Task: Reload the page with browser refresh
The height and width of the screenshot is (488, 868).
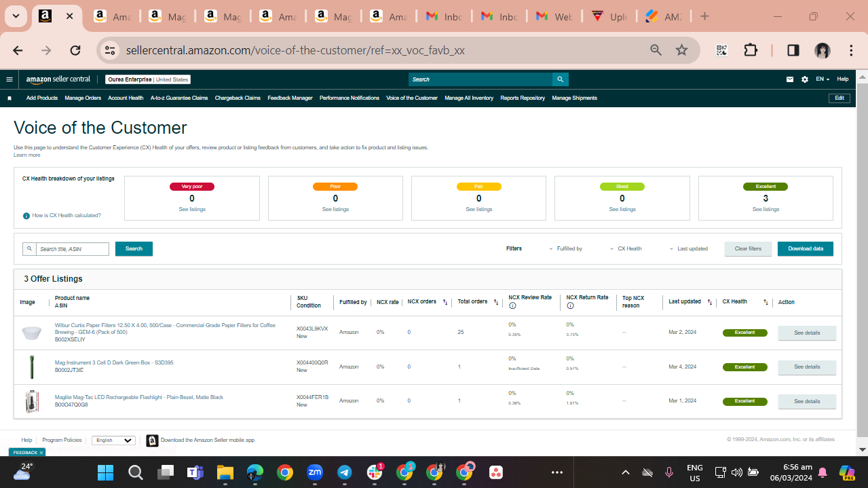Action: point(75,50)
